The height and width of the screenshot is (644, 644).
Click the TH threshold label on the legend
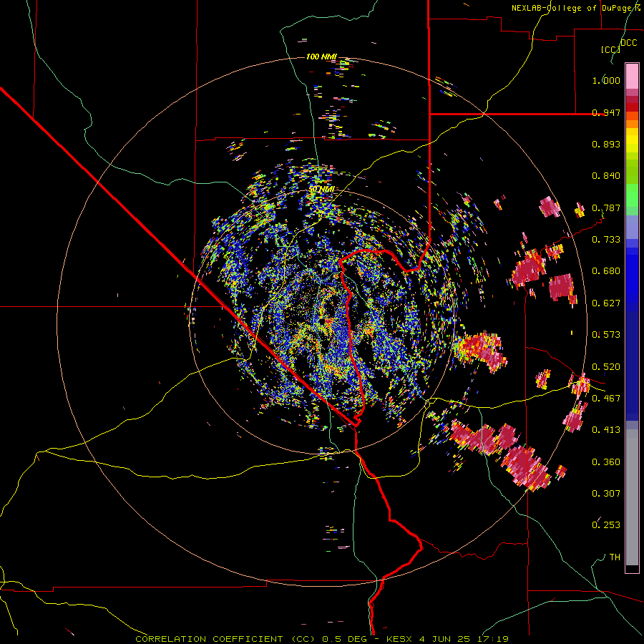[615, 557]
